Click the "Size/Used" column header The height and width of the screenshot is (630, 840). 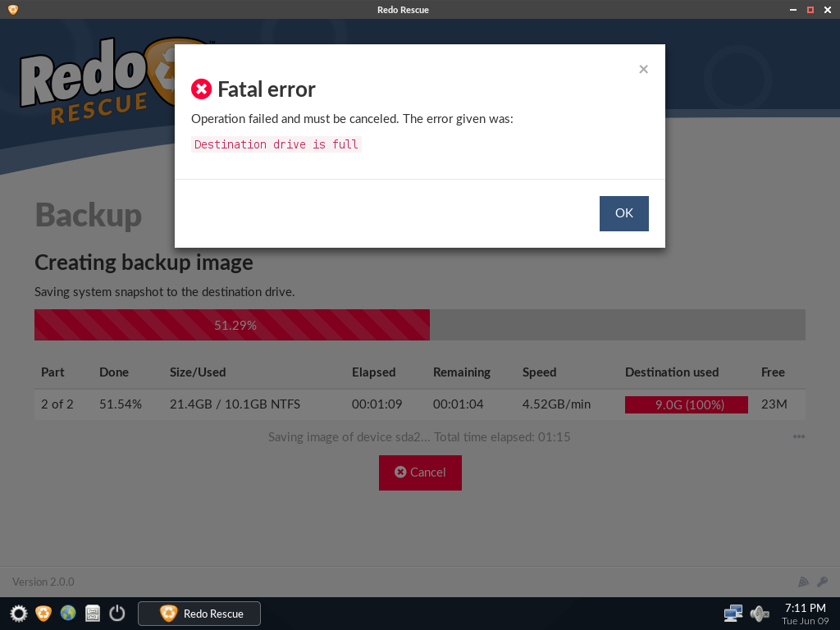click(x=198, y=372)
